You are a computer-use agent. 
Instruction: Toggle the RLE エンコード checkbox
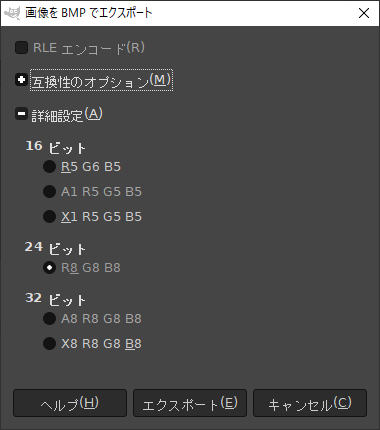point(21,48)
